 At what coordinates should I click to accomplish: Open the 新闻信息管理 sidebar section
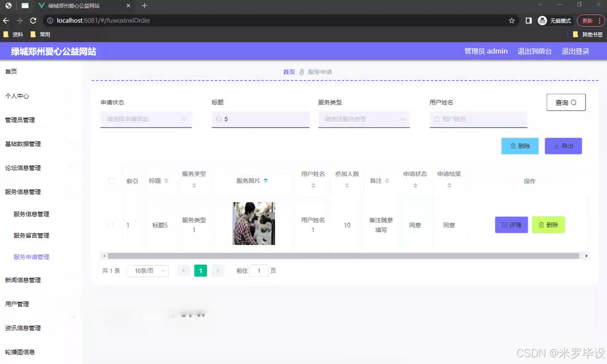[x=23, y=280]
